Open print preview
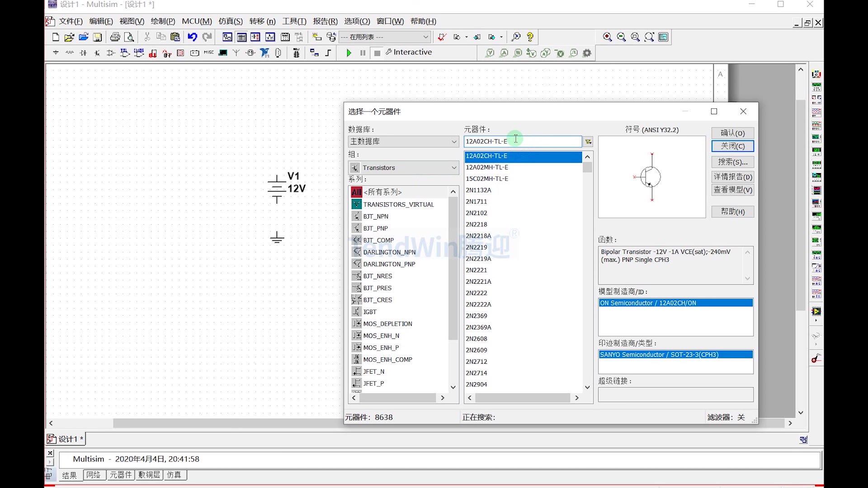This screenshot has height=488, width=868. click(x=130, y=37)
